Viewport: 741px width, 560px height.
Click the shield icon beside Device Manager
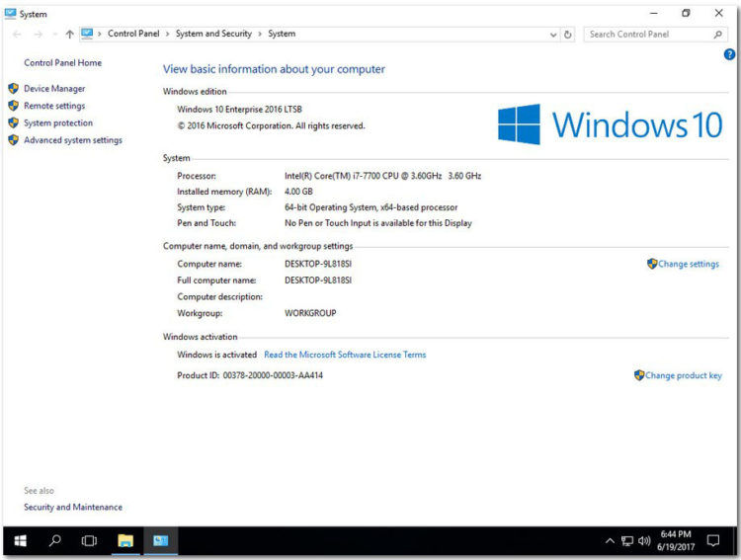point(13,88)
